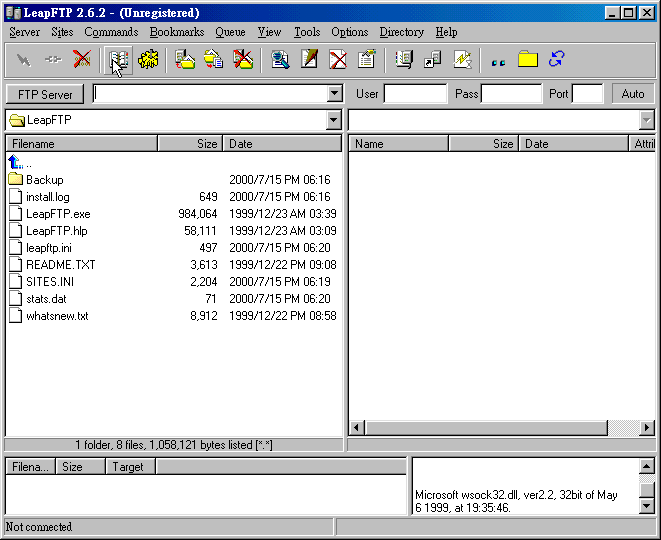This screenshot has height=540, width=661.
Task: Open the Options menu
Action: point(349,32)
